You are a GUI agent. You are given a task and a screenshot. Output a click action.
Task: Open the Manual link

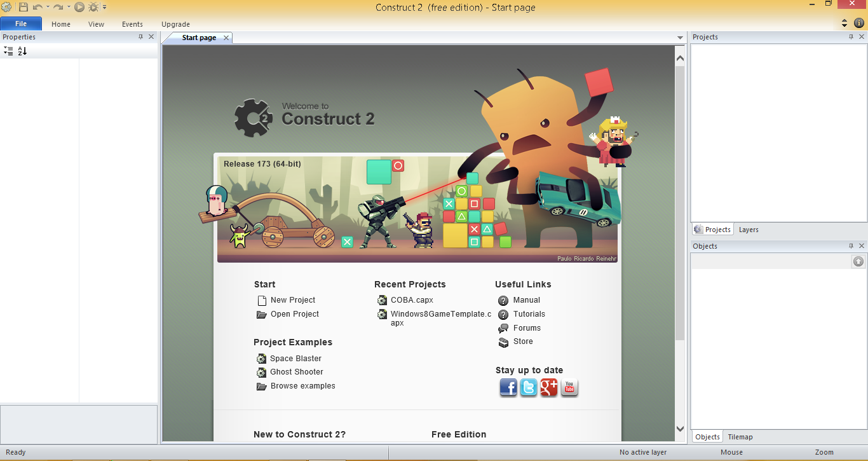pyautogui.click(x=527, y=300)
